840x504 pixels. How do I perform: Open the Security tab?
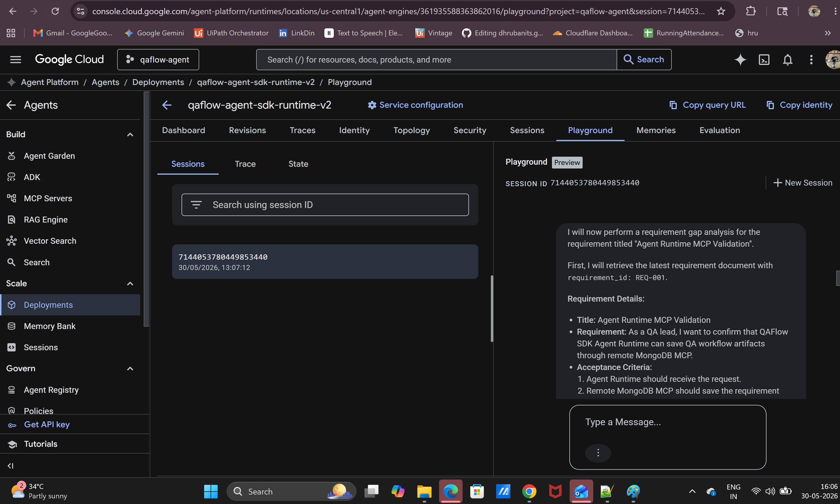coord(470,130)
